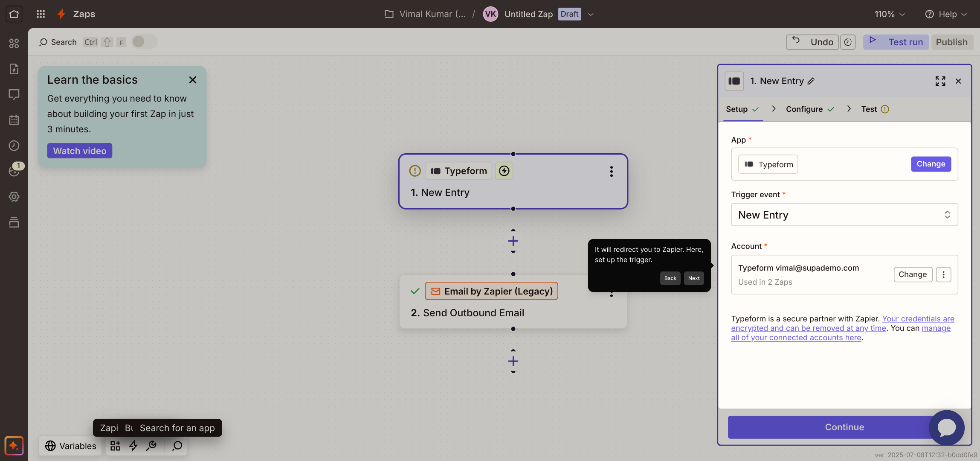Image resolution: width=980 pixels, height=461 pixels.
Task: Open the status icon with the 1 badge
Action: [15, 170]
